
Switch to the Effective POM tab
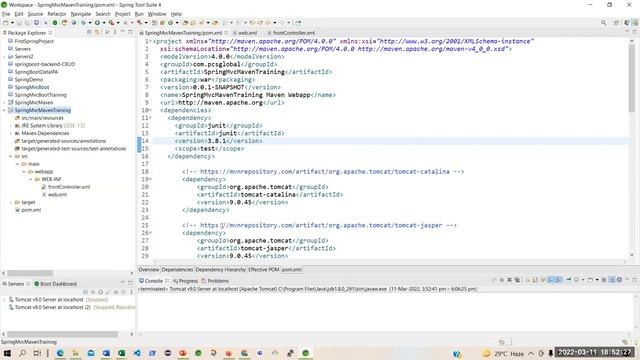click(264, 269)
